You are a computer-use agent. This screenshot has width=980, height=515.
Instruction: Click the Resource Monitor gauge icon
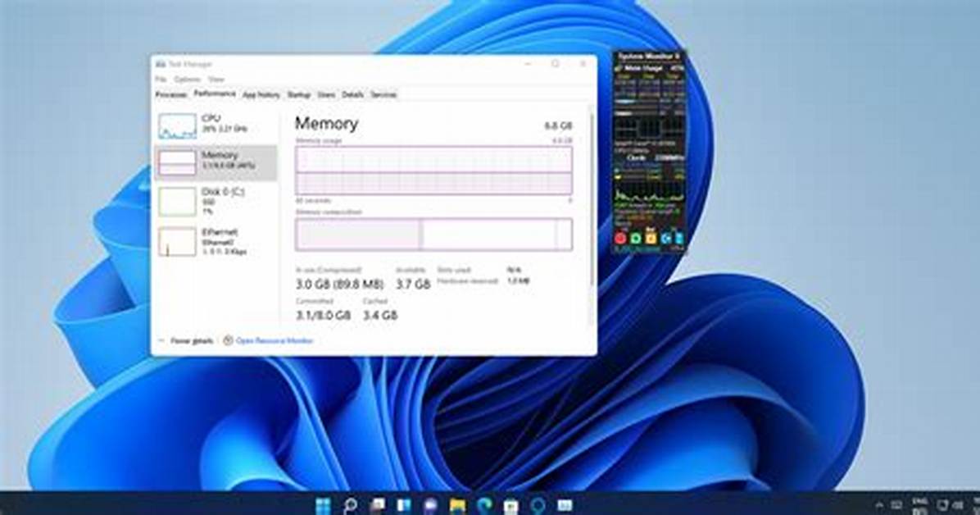[228, 341]
